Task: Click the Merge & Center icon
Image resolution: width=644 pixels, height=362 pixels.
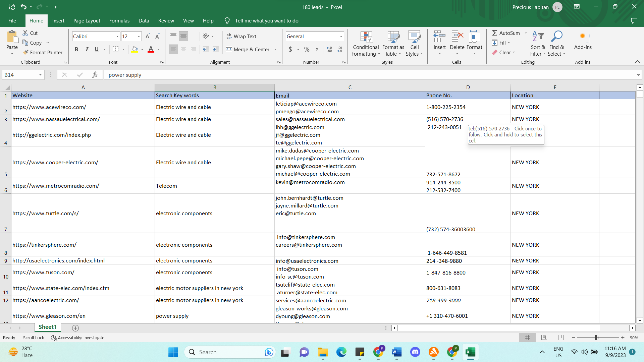Action: click(229, 49)
